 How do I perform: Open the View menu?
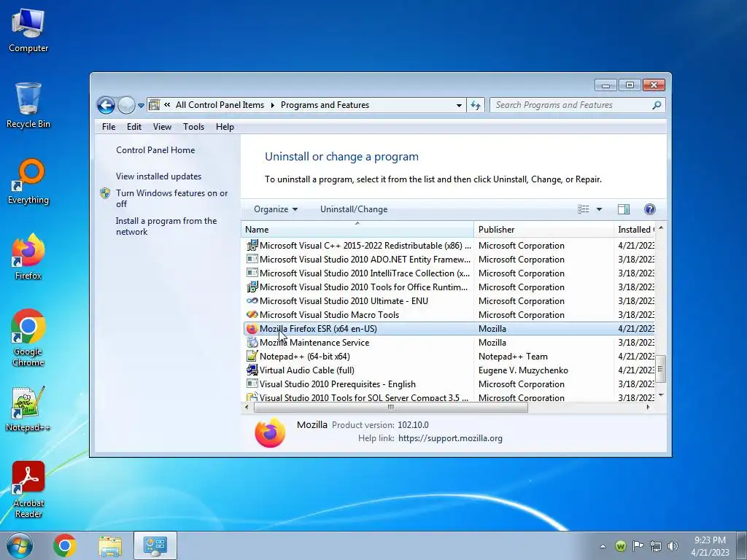click(x=162, y=127)
